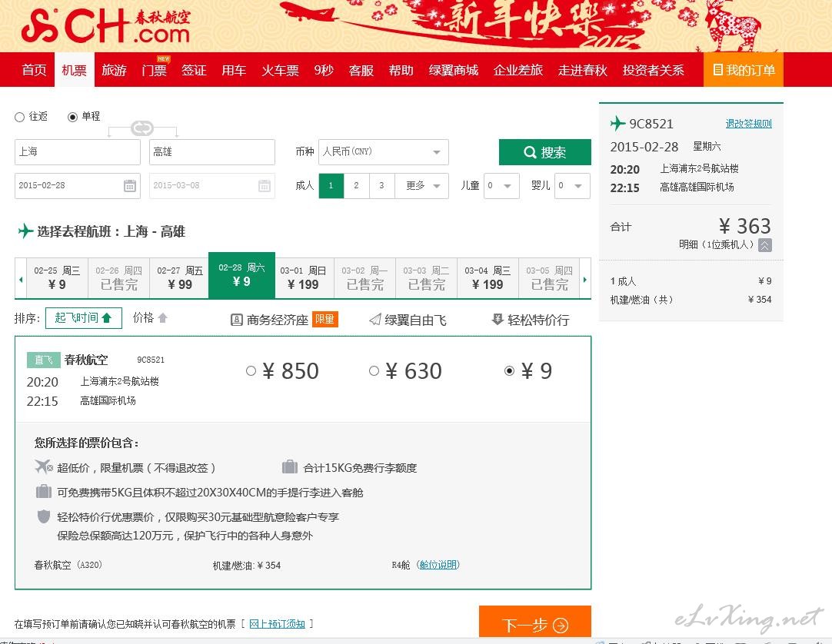Click the 2015-02-28 departure date field
This screenshot has width=832, height=644.
78,186
